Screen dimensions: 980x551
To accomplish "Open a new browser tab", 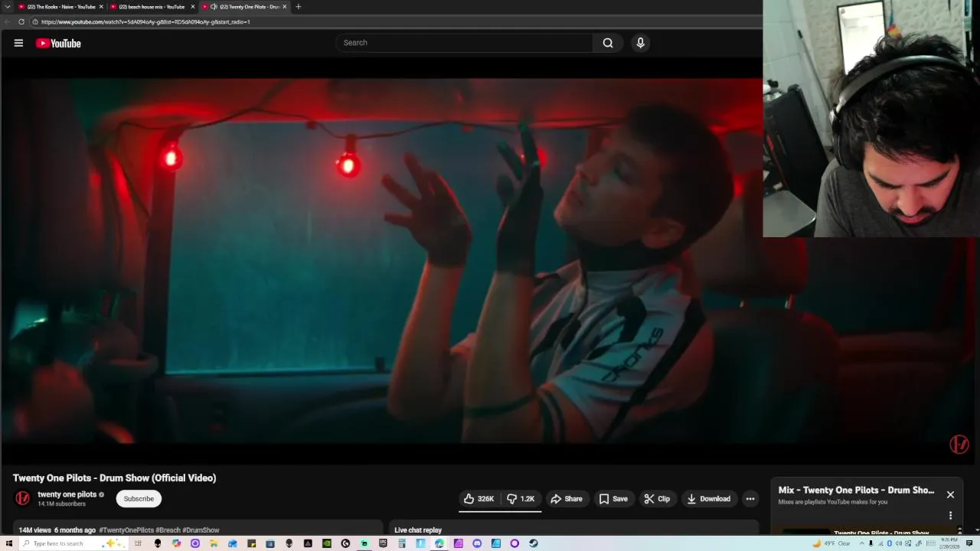I will [299, 7].
